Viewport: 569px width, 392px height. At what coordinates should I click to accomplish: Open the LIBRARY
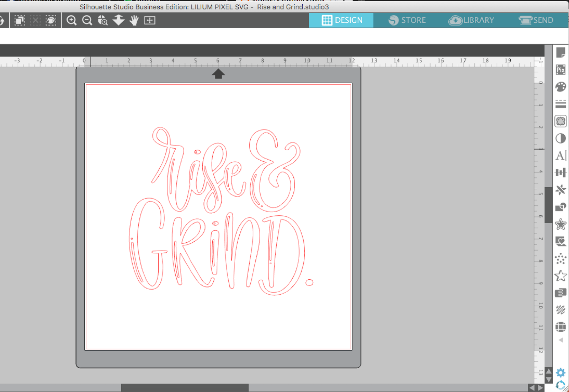click(472, 20)
